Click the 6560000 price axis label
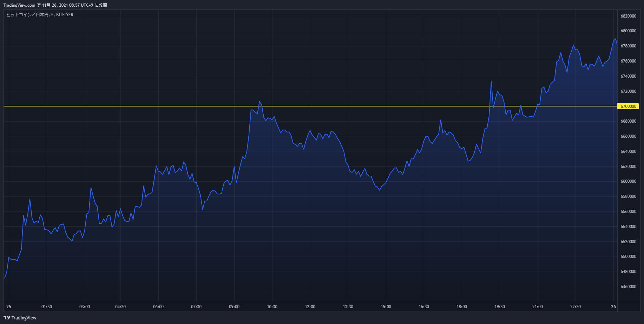644x324 pixels. 629,212
